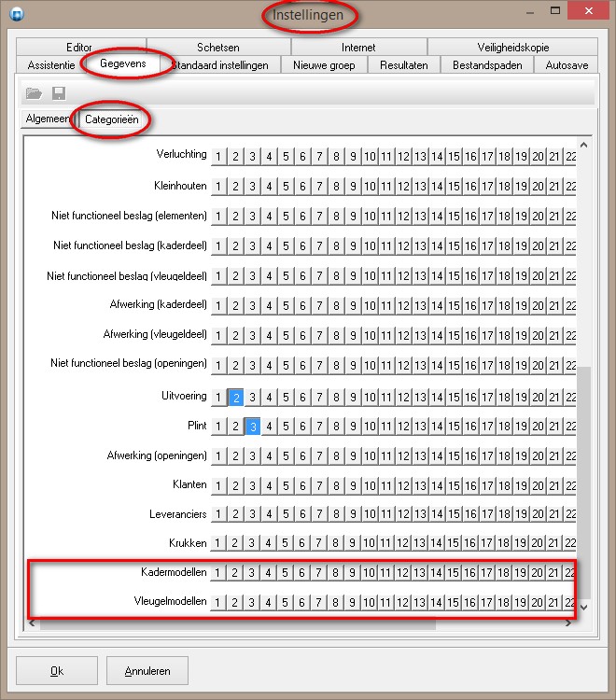
Task: Toggle category 19 for Krukken
Action: pos(520,543)
